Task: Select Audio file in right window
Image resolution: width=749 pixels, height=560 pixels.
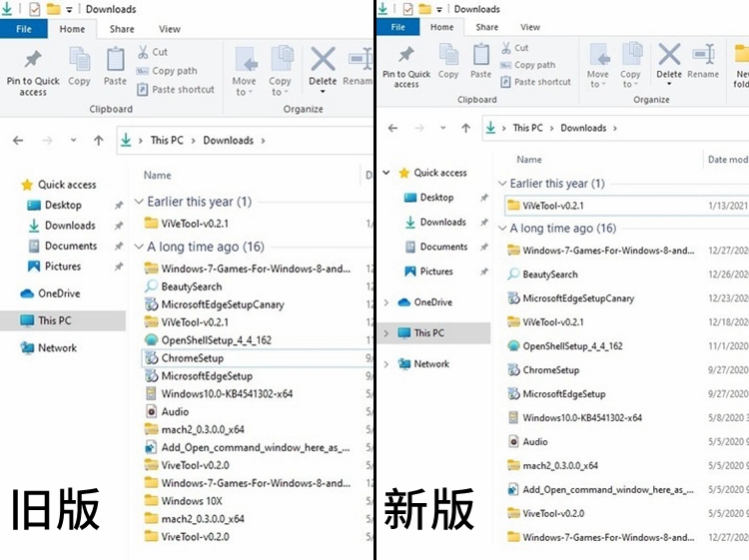Action: (x=535, y=441)
